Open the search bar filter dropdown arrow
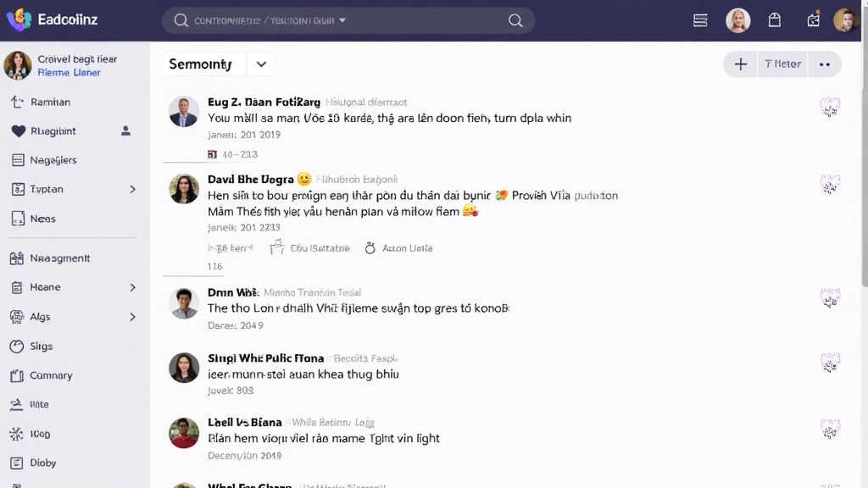The width and height of the screenshot is (868, 488). (x=342, y=20)
